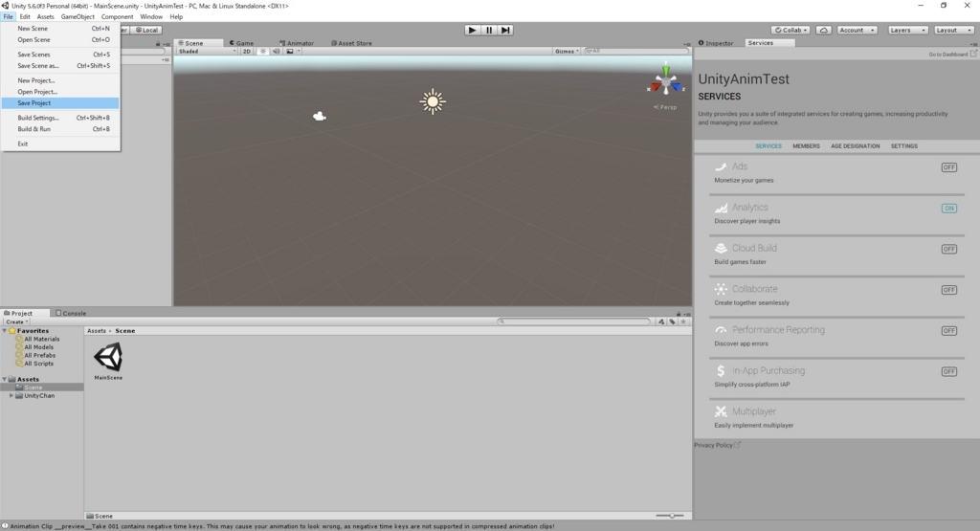Image resolution: width=980 pixels, height=531 pixels.
Task: Toggle the Ads service OFF switch
Action: tap(948, 166)
